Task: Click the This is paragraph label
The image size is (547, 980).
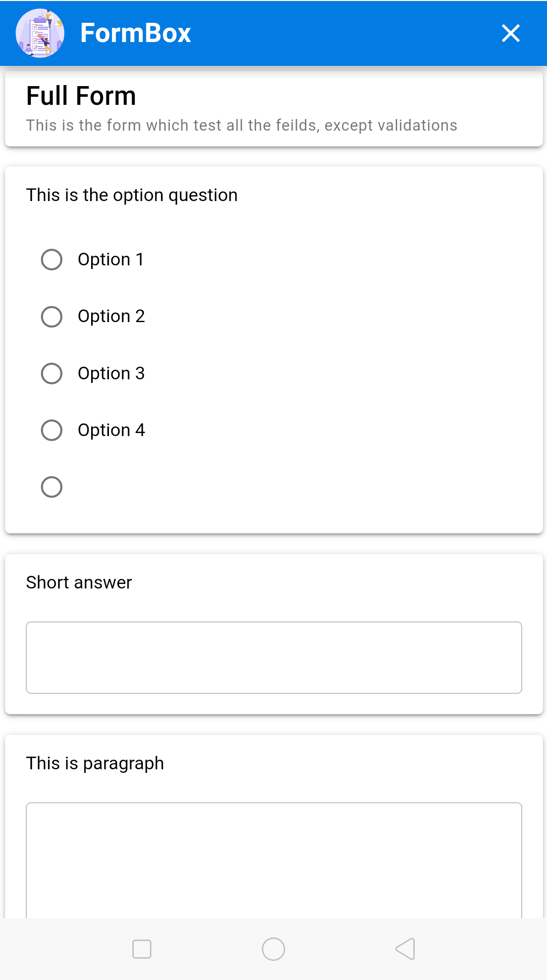Action: (x=95, y=763)
